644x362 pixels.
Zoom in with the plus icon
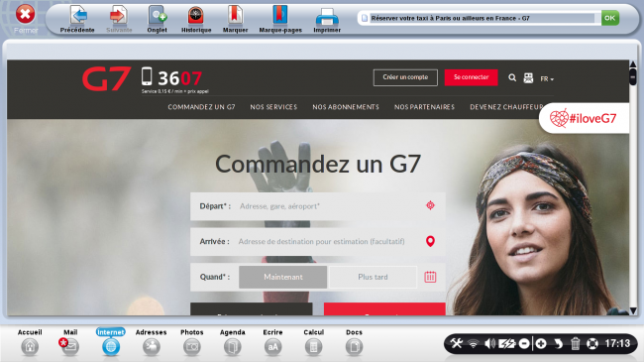point(541,343)
